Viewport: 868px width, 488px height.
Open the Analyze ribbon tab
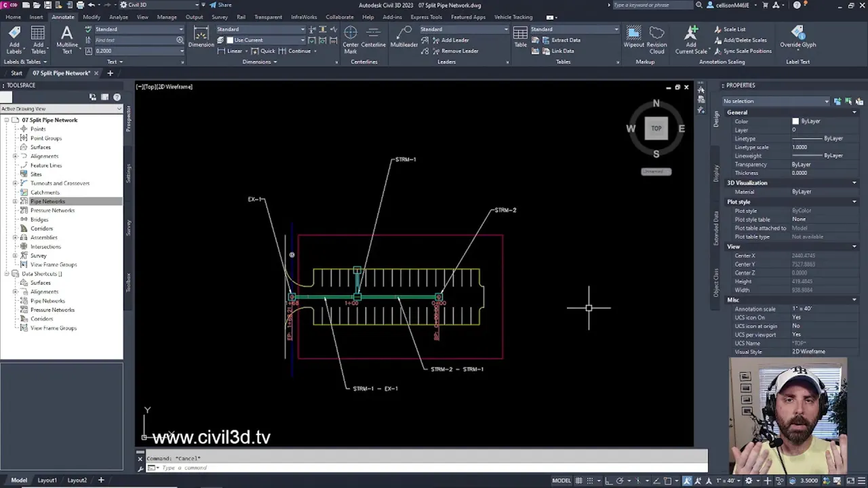pyautogui.click(x=119, y=17)
